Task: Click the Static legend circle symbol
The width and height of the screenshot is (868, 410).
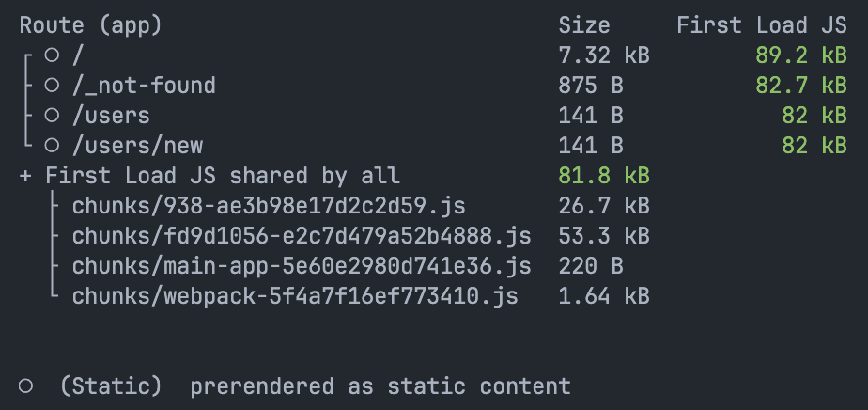Action: click(x=25, y=386)
